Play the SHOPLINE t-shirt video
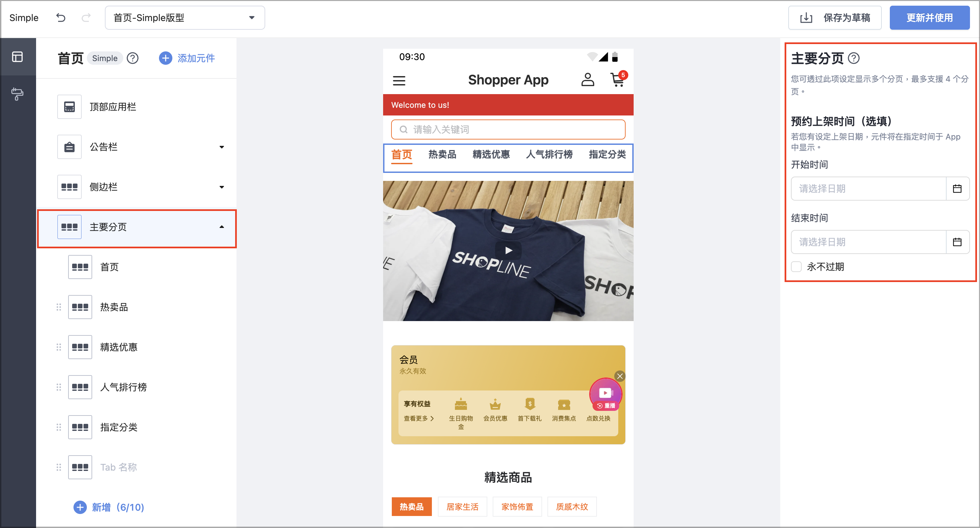Viewport: 980px width, 528px height. [508, 251]
